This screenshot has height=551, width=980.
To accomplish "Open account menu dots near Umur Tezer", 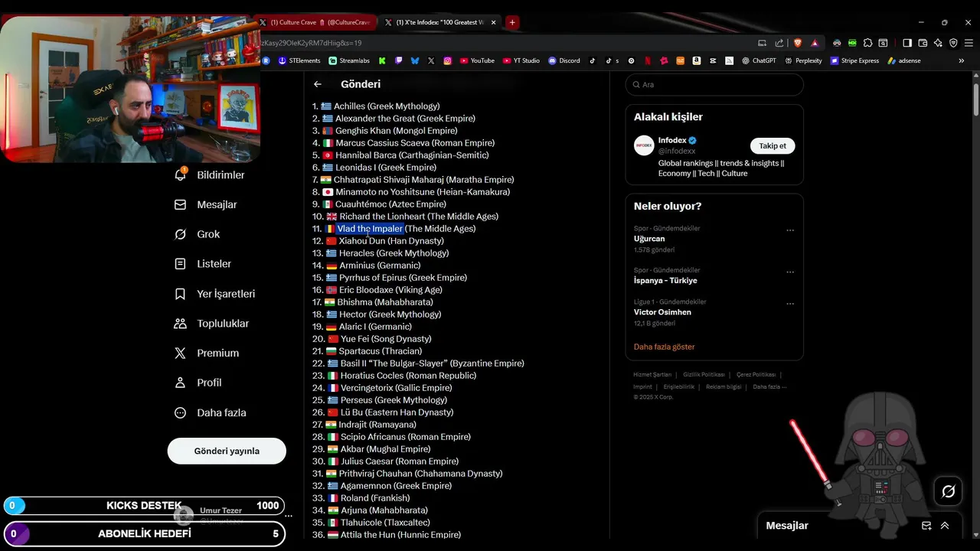I will tap(289, 515).
